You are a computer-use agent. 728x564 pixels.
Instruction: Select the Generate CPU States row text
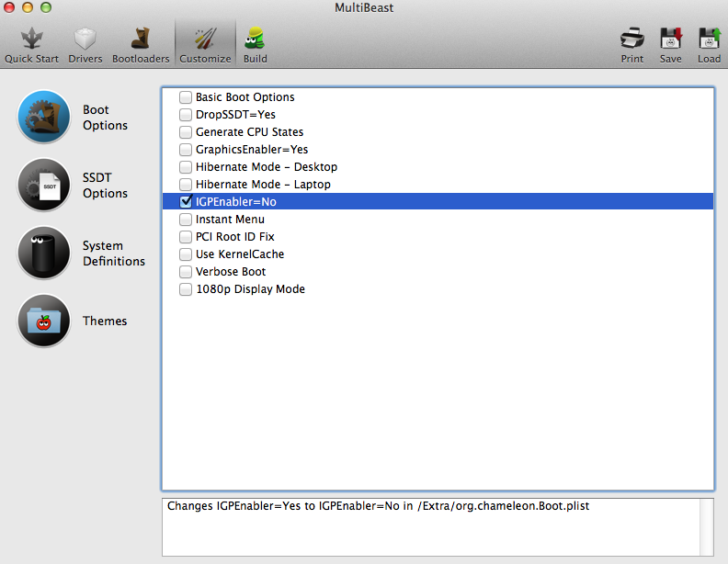[249, 132]
